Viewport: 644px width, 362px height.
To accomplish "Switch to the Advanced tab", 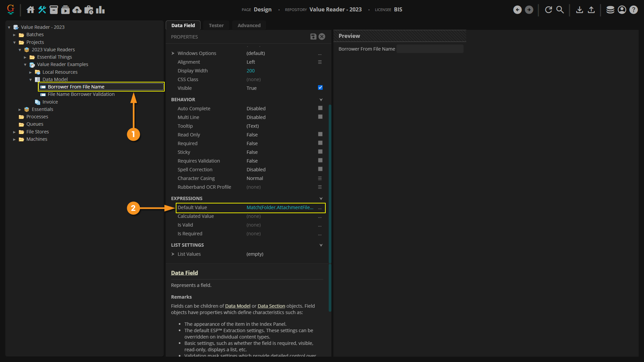I will pyautogui.click(x=249, y=25).
